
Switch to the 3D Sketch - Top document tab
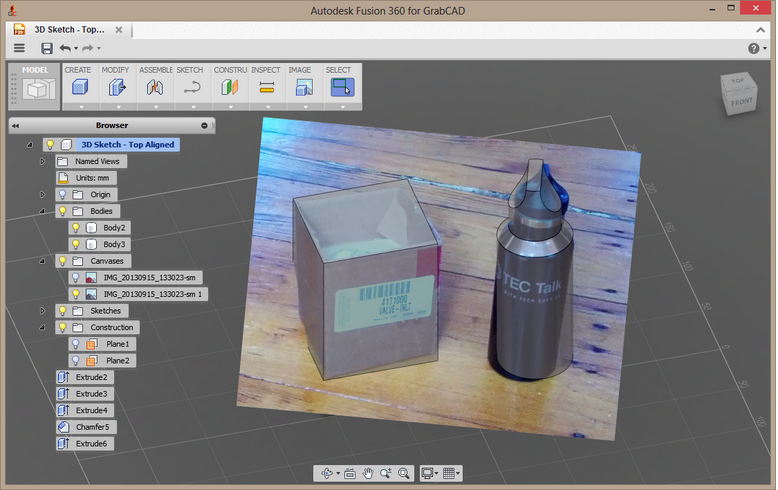point(69,30)
